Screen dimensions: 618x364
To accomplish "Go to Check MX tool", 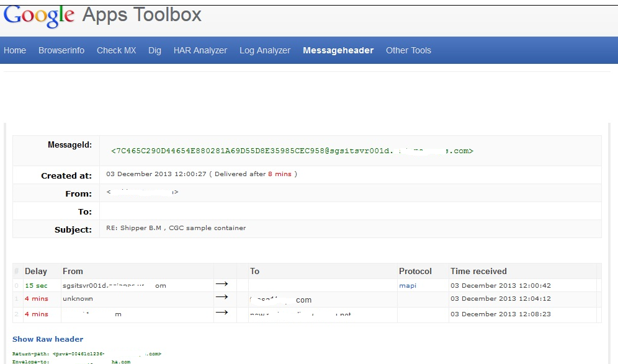I will 116,50.
